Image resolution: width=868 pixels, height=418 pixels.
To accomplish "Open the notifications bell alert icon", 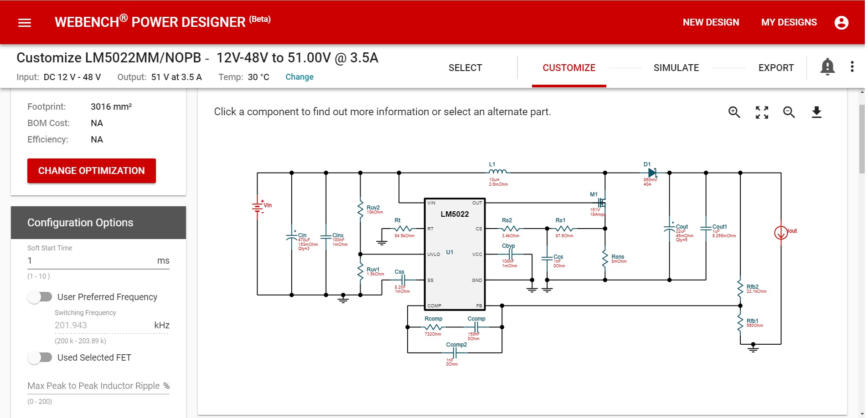I will tap(827, 67).
